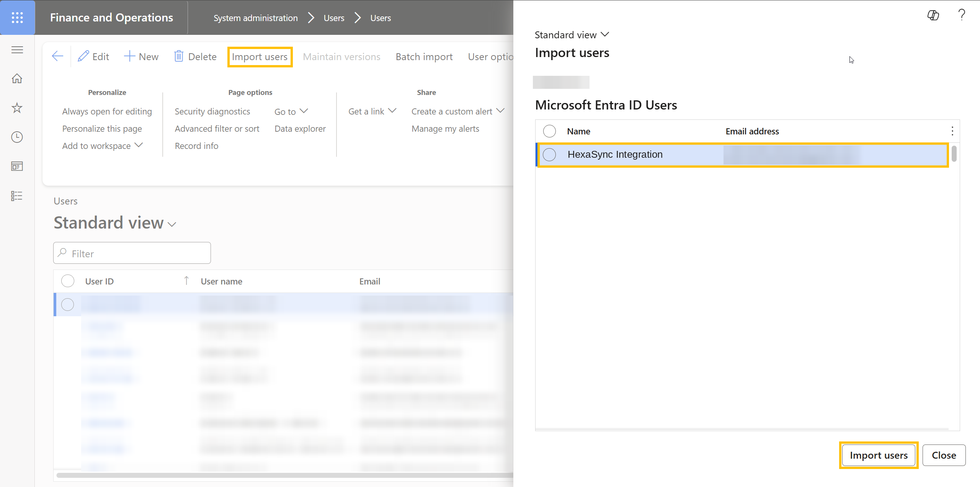Click the New plus button
The image size is (980, 487).
[141, 57]
